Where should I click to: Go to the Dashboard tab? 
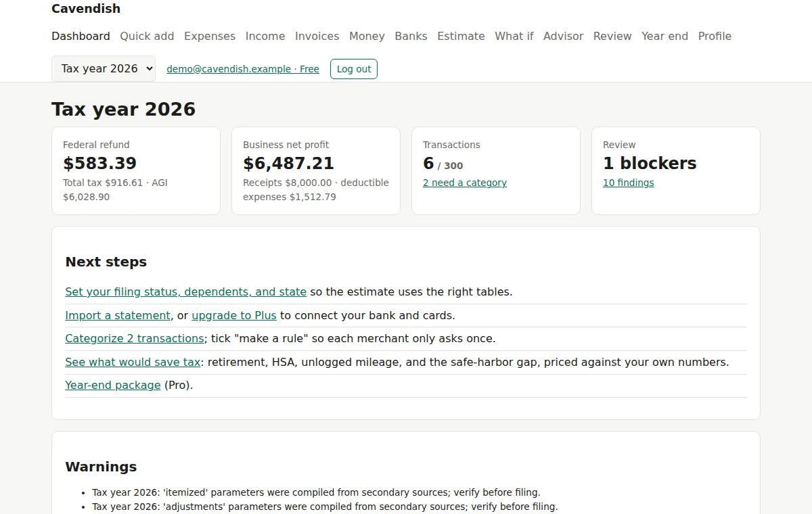pos(81,36)
